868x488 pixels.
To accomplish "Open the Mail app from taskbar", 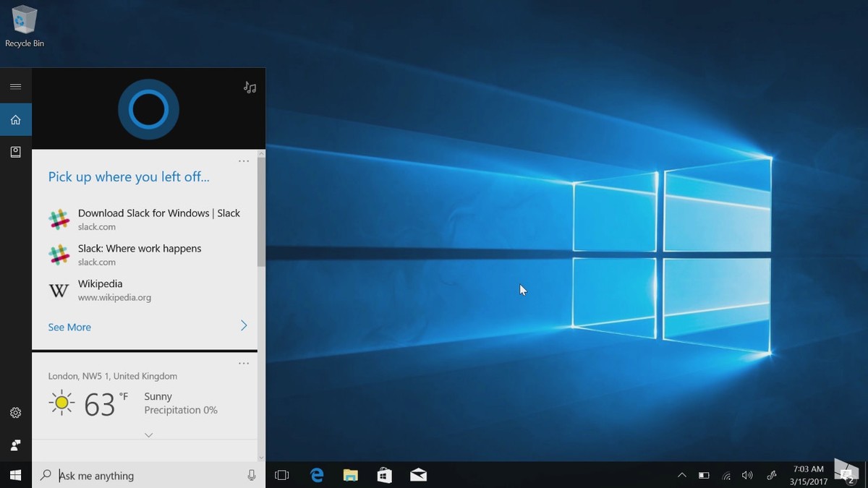I will [418, 475].
